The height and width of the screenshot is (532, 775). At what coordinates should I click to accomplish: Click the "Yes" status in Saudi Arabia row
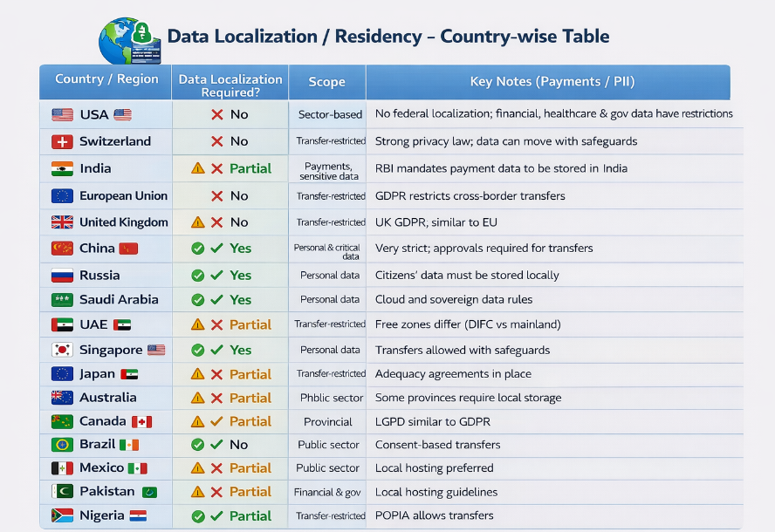[x=240, y=300]
